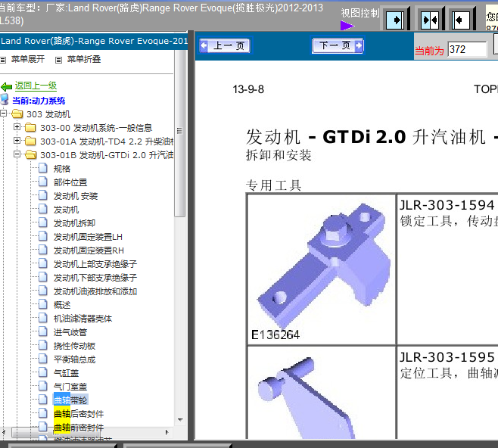The image size is (498, 448).
Task: Select the 303-01B folder icon
Action: tap(30, 154)
